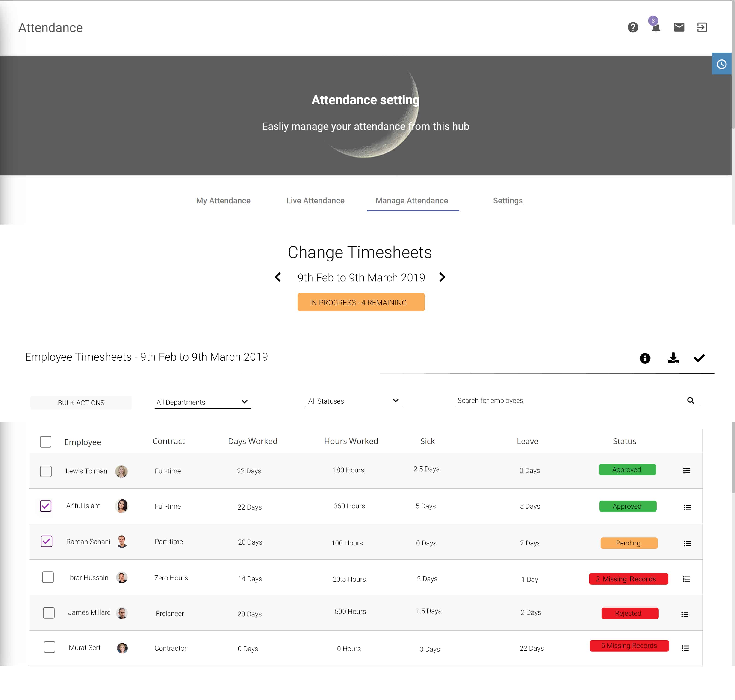Screen dimensions: 735x700
Task: Open Lewis Tolman row details list icon
Action: pyautogui.click(x=686, y=471)
